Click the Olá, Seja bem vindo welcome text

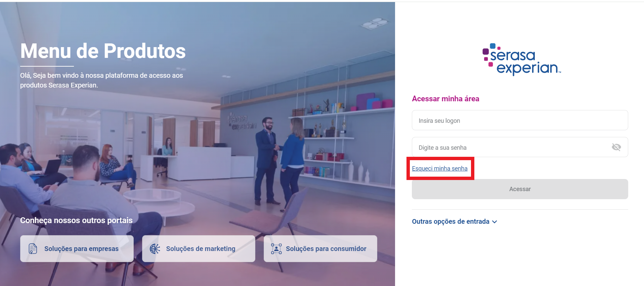pos(101,80)
